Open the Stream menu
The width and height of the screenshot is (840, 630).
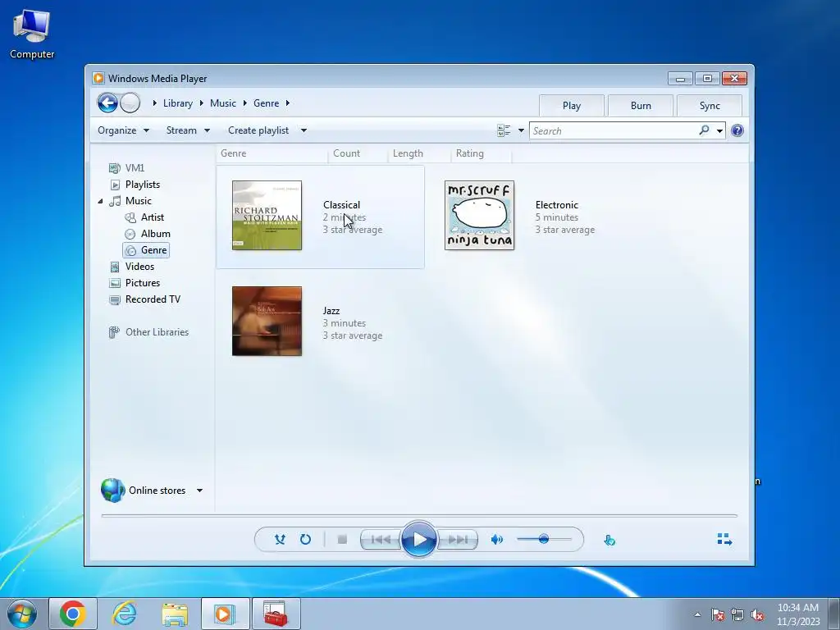point(188,130)
